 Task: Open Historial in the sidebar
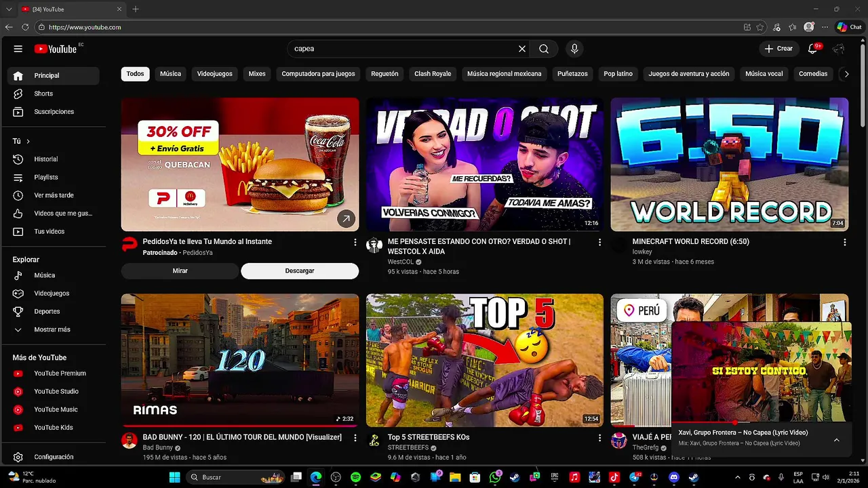pyautogui.click(x=54, y=159)
